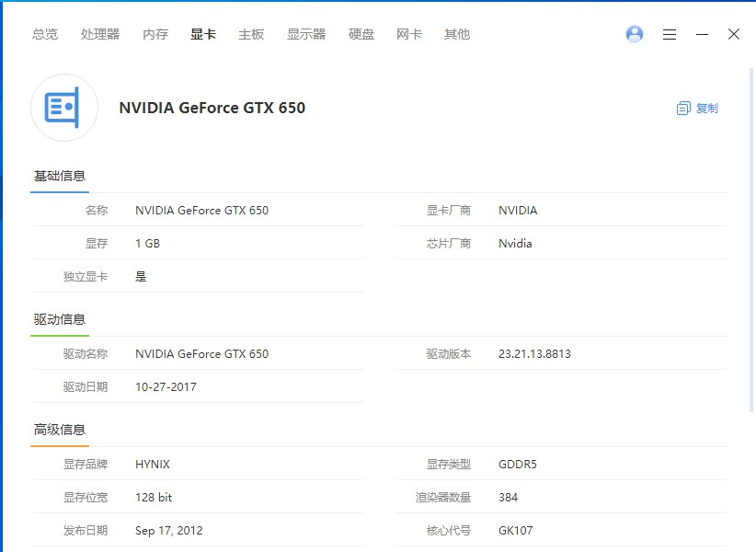Click the 显存 field label
The image size is (756, 552).
97,244
